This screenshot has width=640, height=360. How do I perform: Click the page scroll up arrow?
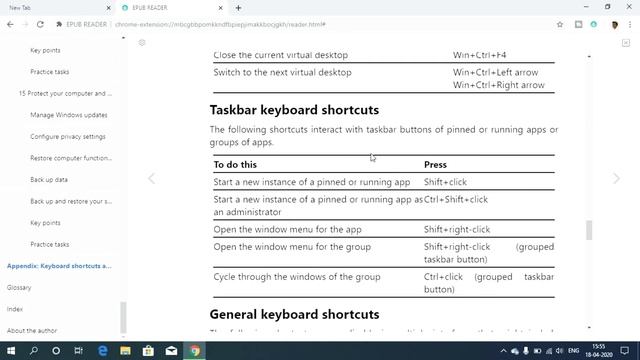(589, 56)
